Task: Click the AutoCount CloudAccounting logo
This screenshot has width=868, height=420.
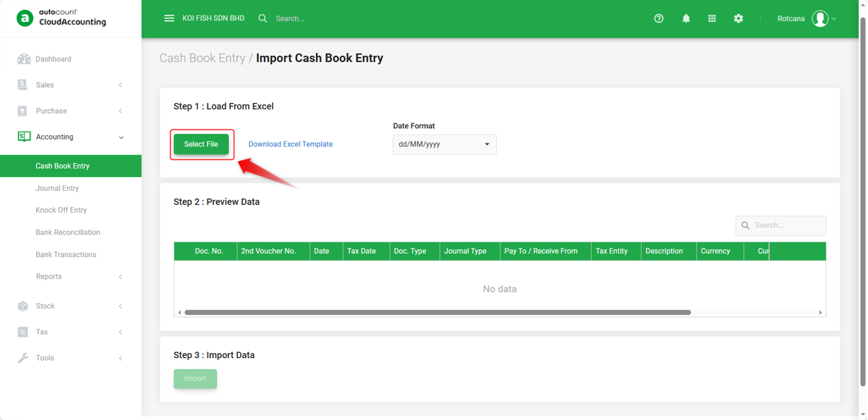Action: [x=62, y=18]
